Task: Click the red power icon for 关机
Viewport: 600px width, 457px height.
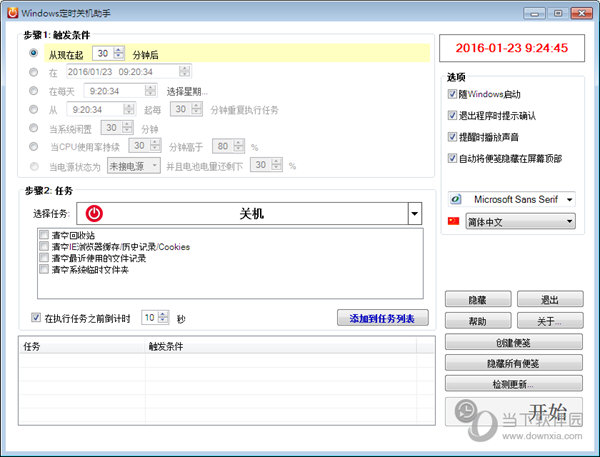Action: pyautogui.click(x=94, y=214)
